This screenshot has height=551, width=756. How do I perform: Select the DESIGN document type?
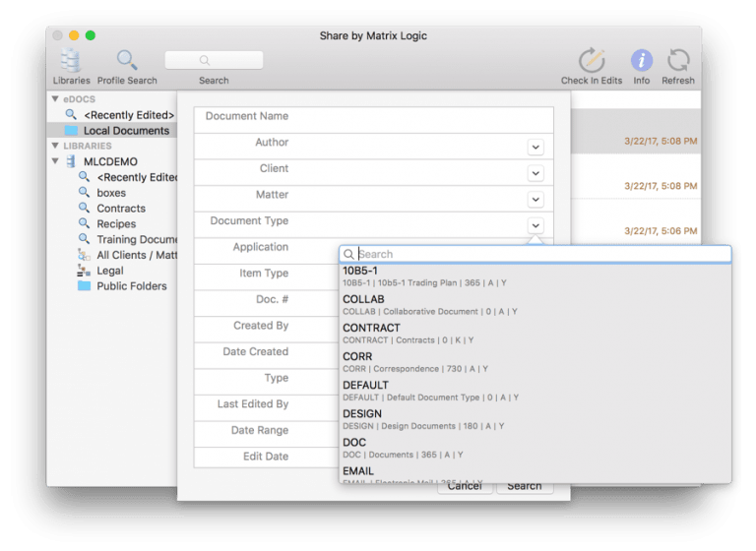tap(535, 419)
